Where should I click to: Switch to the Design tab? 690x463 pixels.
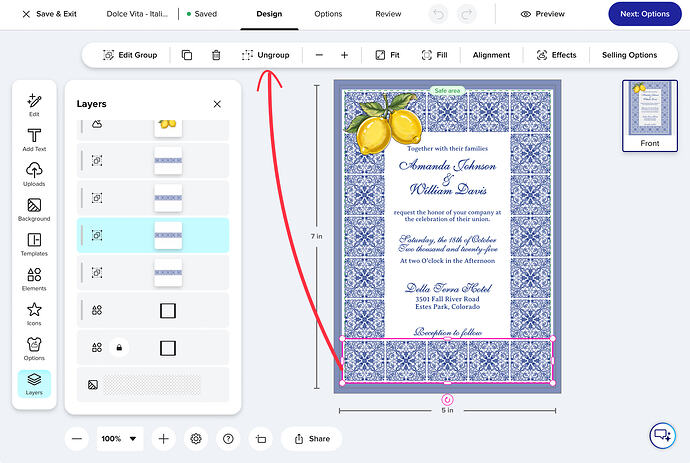[x=269, y=14]
